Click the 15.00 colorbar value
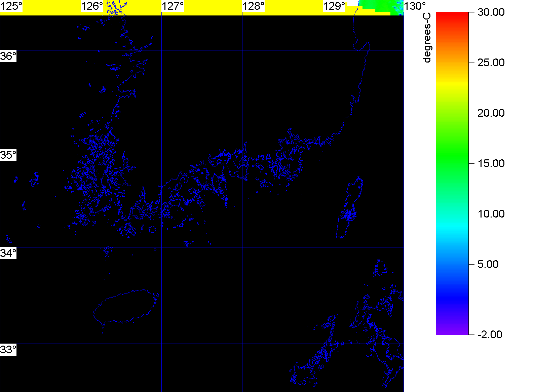 click(x=491, y=163)
